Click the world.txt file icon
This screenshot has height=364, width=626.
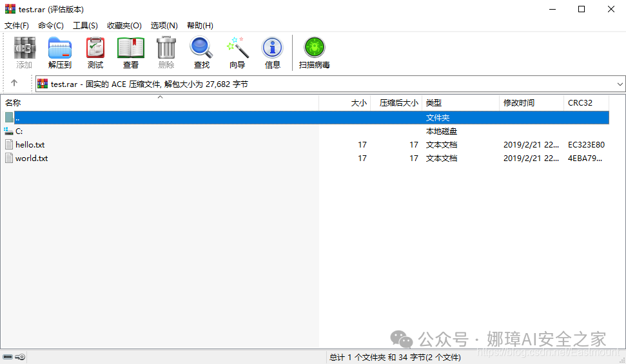9,158
